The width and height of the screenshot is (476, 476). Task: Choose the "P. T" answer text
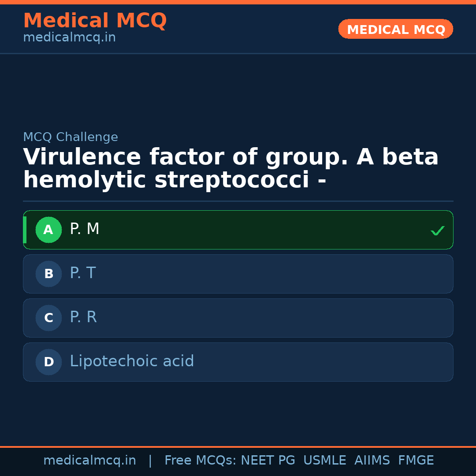tap(83, 273)
